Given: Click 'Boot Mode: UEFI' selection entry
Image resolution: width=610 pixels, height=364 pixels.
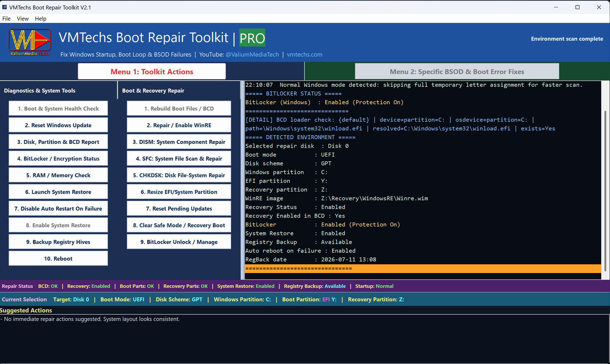Looking at the screenshot, I should [x=122, y=300].
